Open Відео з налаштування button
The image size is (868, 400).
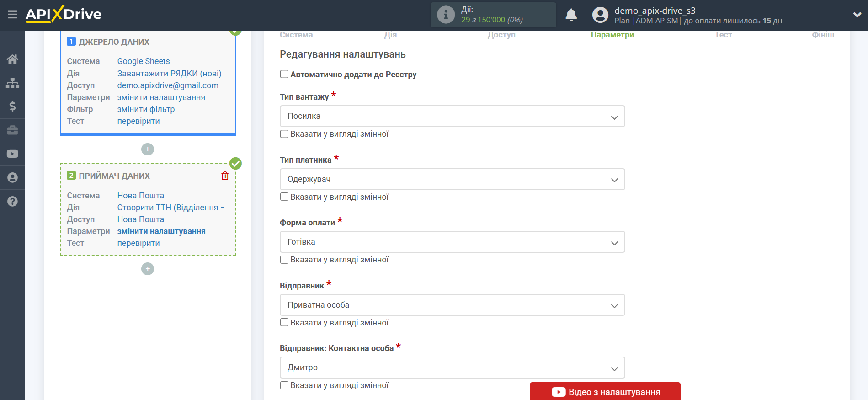click(x=605, y=391)
